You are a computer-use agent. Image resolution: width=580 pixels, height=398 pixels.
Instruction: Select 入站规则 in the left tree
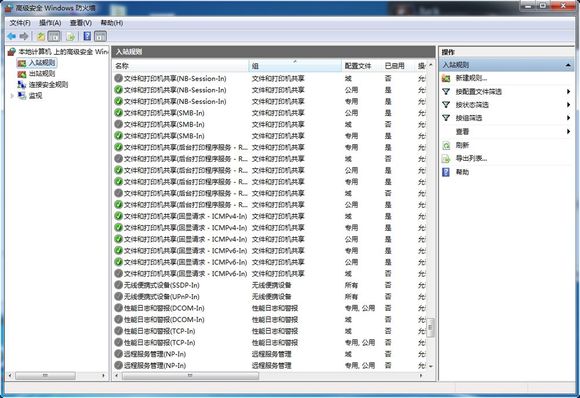click(x=42, y=63)
